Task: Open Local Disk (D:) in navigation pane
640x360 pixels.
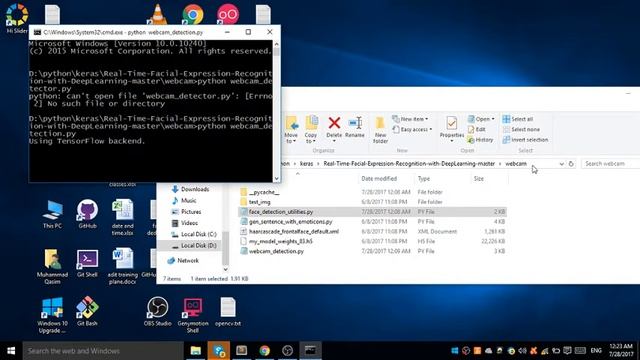Action: (x=194, y=246)
